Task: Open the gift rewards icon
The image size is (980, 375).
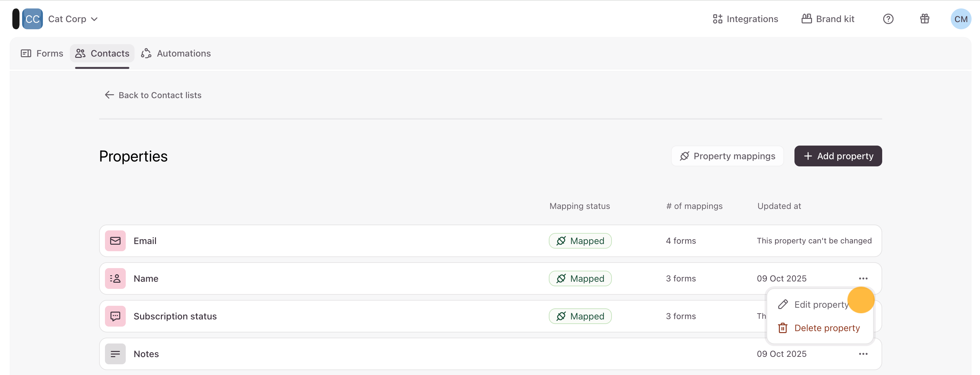Action: (924, 19)
